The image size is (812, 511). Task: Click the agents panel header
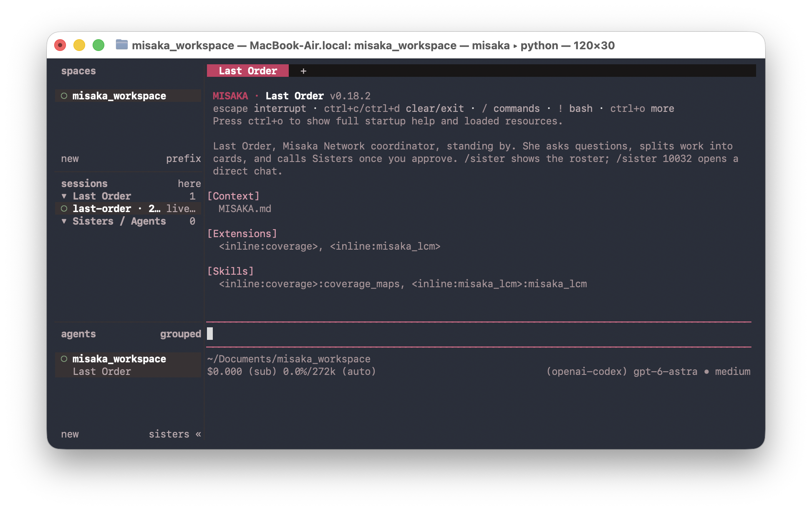pos(78,334)
